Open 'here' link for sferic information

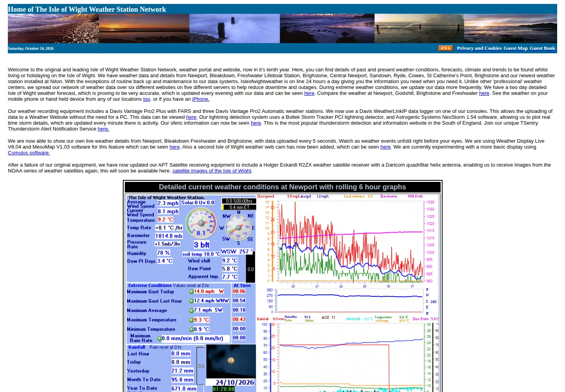click(256, 123)
